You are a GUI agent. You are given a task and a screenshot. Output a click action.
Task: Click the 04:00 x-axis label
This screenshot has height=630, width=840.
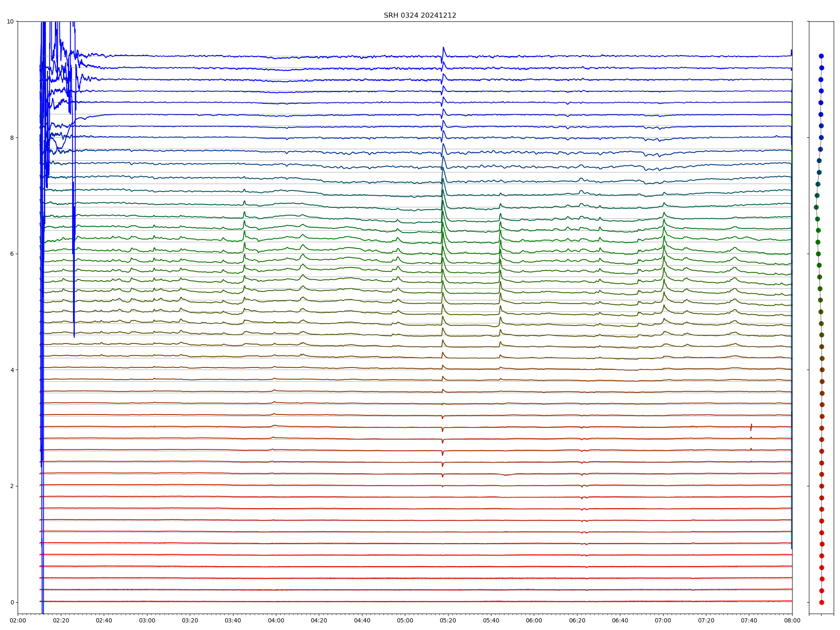pos(276,621)
